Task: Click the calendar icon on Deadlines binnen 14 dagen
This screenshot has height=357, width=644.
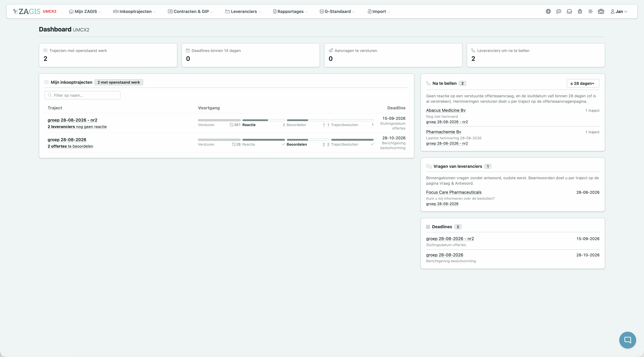Action: pyautogui.click(x=188, y=50)
